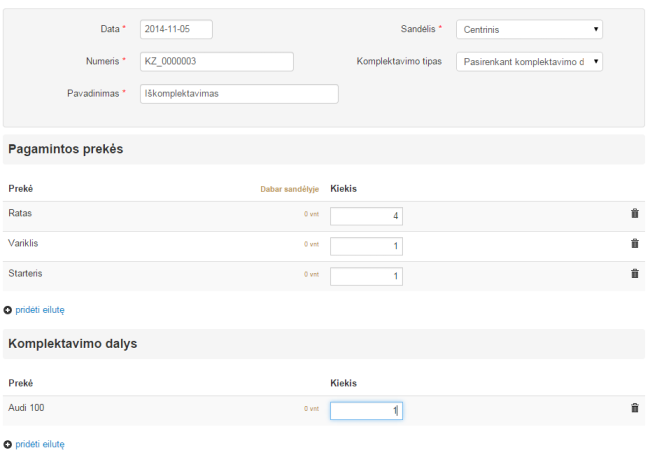Select the Audi 100 product name
This screenshot has height=455, width=650.
[26, 408]
